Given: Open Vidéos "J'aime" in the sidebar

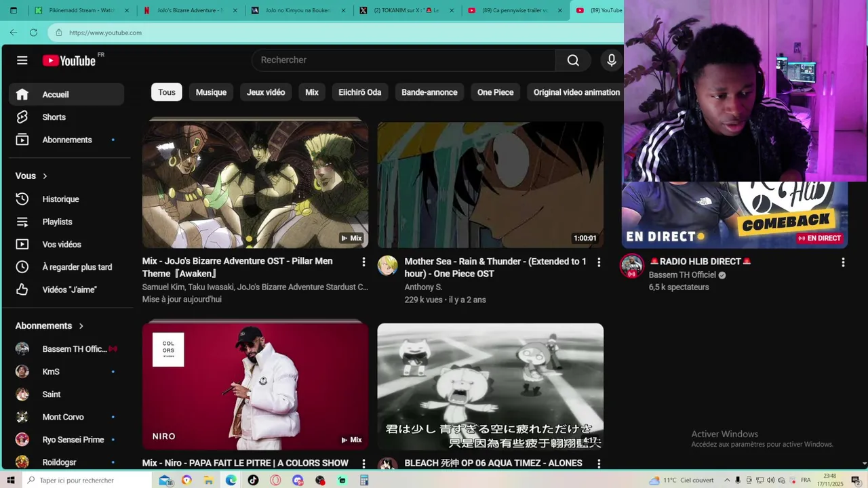Looking at the screenshot, I should 66,289.
